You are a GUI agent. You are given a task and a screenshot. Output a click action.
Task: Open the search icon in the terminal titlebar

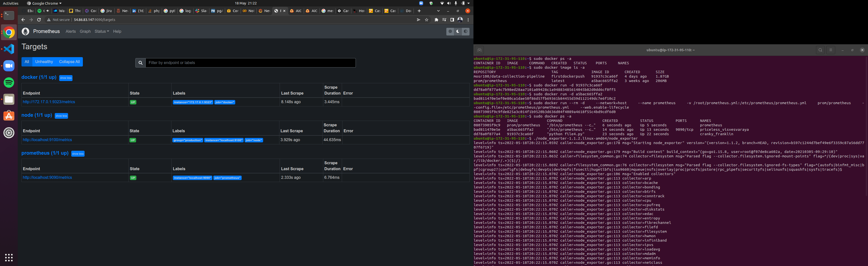click(x=820, y=50)
